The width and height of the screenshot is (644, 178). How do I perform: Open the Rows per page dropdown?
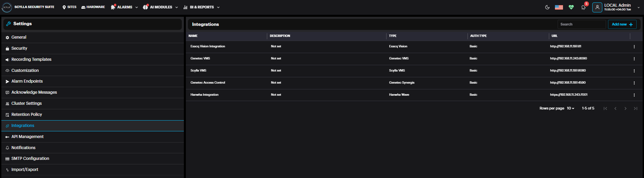point(570,108)
